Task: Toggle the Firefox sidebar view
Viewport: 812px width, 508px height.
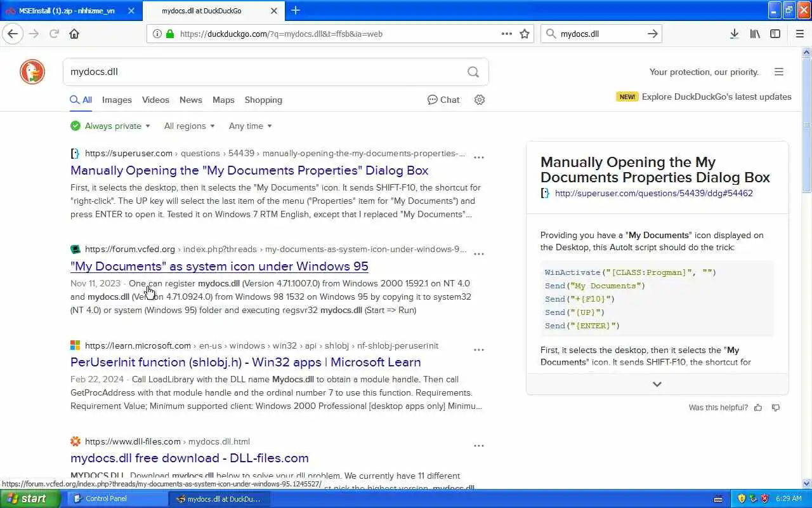Action: click(x=775, y=34)
